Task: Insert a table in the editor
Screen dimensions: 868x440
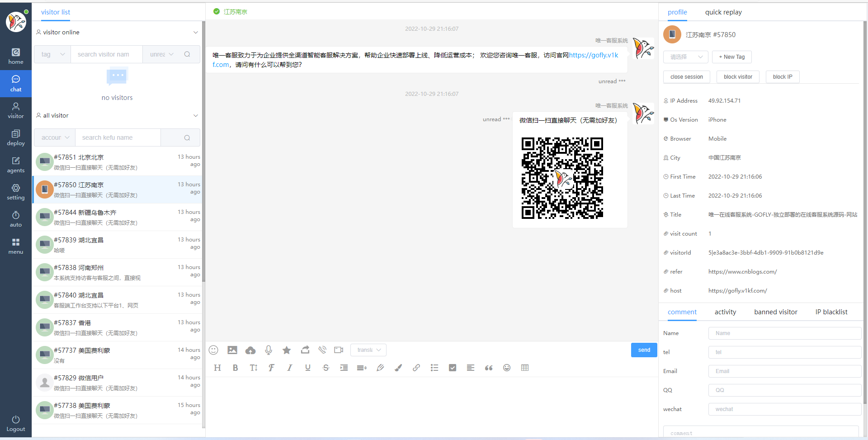Action: coord(525,368)
